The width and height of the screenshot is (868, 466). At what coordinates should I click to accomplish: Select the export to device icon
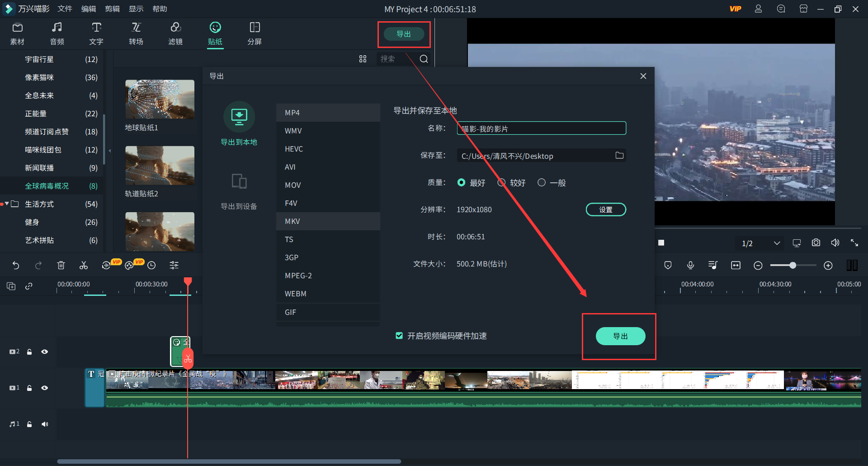[239, 181]
